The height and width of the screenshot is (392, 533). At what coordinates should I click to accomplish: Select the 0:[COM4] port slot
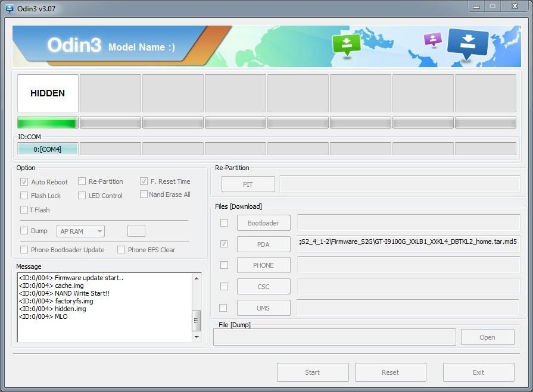coord(48,149)
